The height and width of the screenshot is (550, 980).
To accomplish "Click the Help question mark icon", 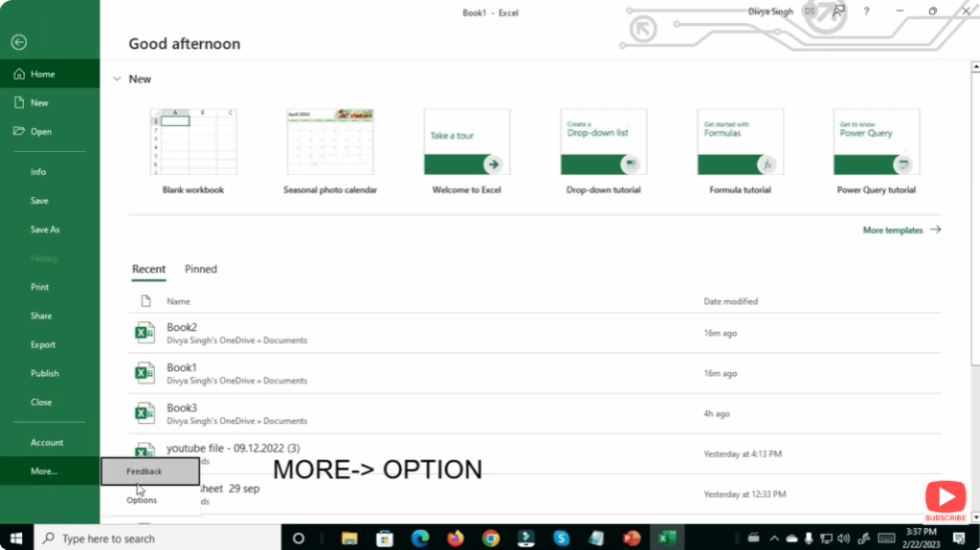I will (866, 11).
